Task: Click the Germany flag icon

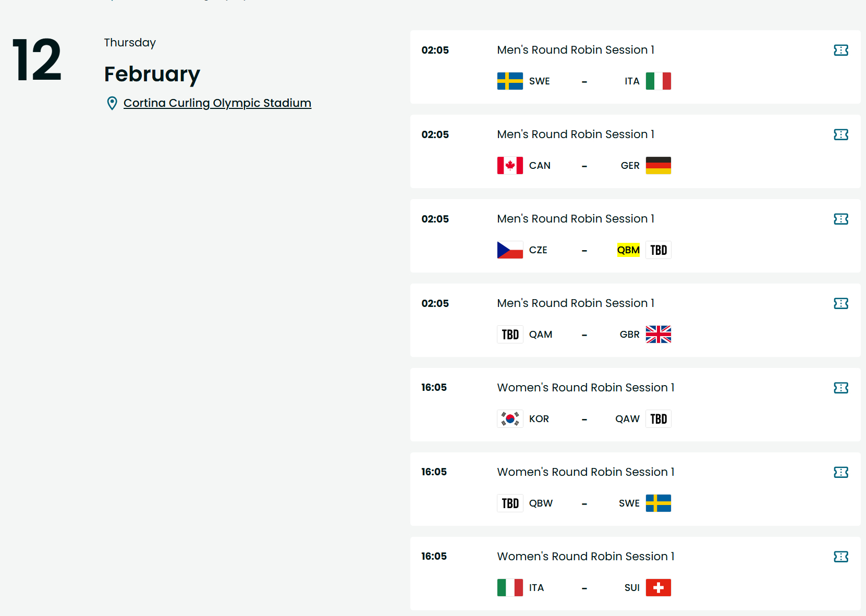Action: [x=658, y=165]
